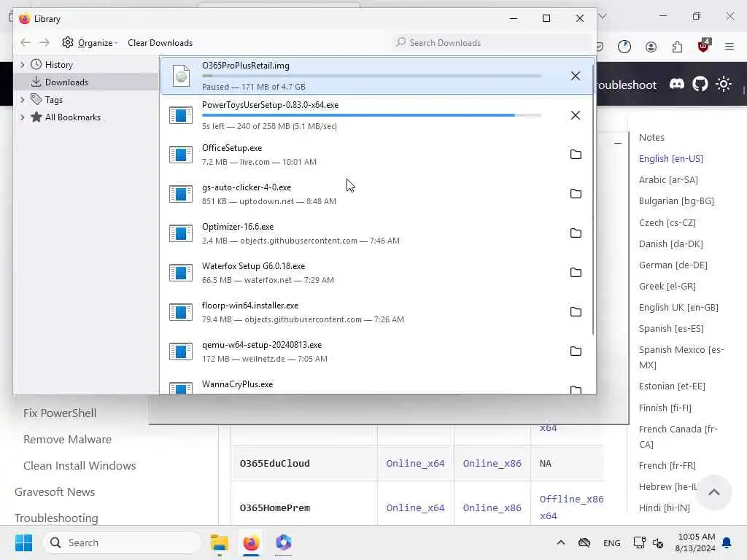Open the Organize menu
The width and height of the screenshot is (747, 560).
tap(90, 43)
